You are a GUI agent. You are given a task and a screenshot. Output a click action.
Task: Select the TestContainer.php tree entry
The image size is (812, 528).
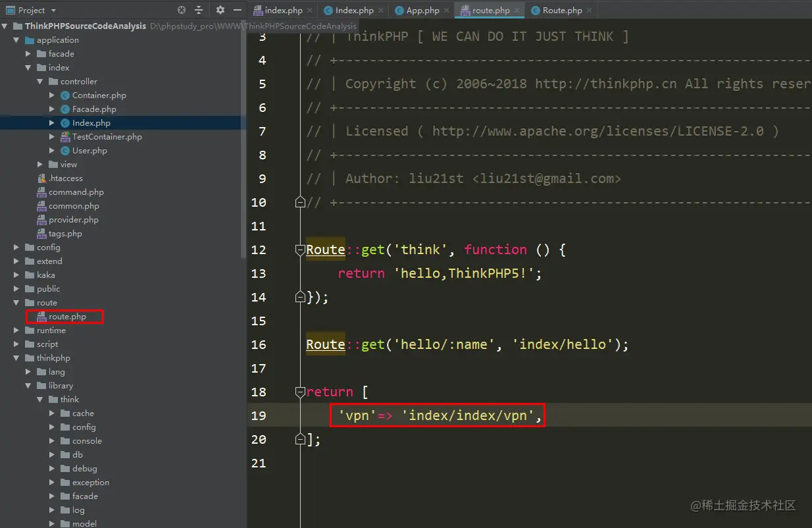pyautogui.click(x=107, y=137)
